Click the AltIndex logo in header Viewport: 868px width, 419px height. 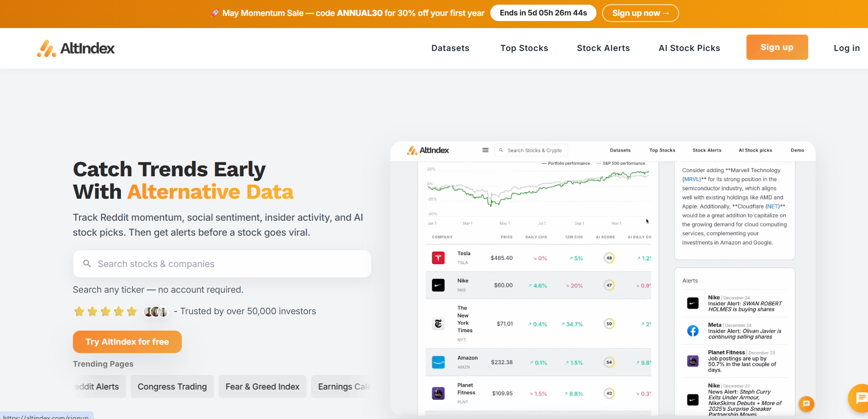[76, 48]
